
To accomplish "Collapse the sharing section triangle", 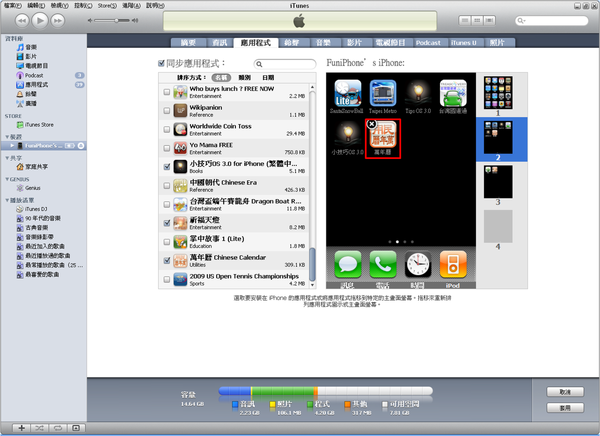I will [x=7, y=158].
